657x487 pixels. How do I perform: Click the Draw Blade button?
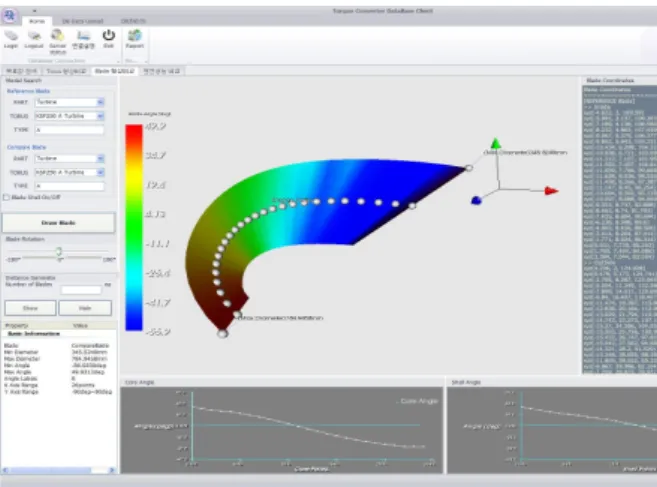pyautogui.click(x=58, y=223)
